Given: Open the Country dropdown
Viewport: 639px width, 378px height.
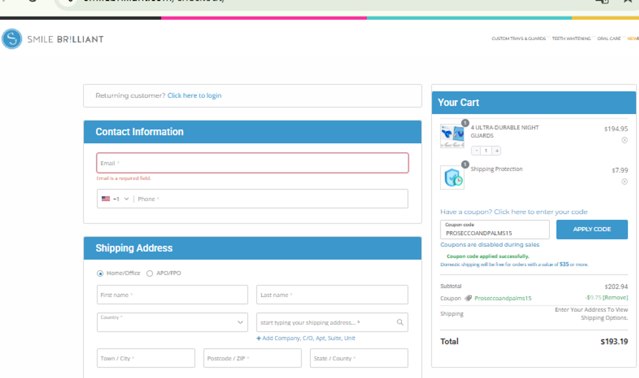Looking at the screenshot, I should (172, 322).
